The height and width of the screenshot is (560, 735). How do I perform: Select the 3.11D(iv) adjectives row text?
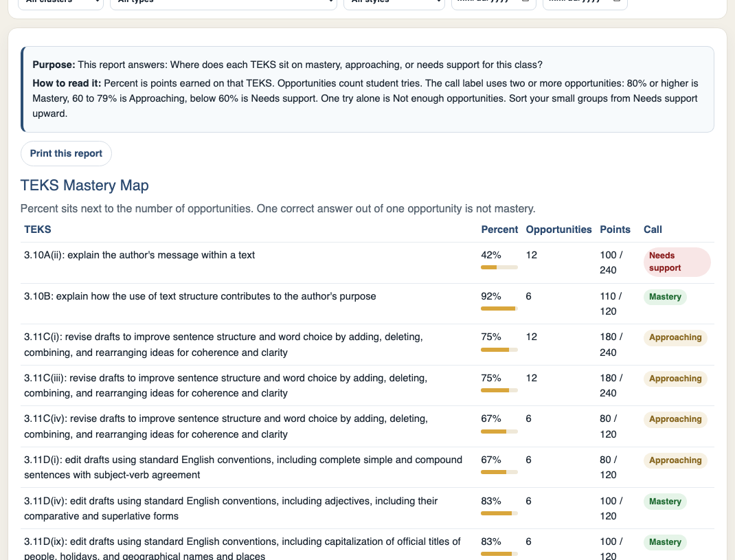[x=231, y=508]
